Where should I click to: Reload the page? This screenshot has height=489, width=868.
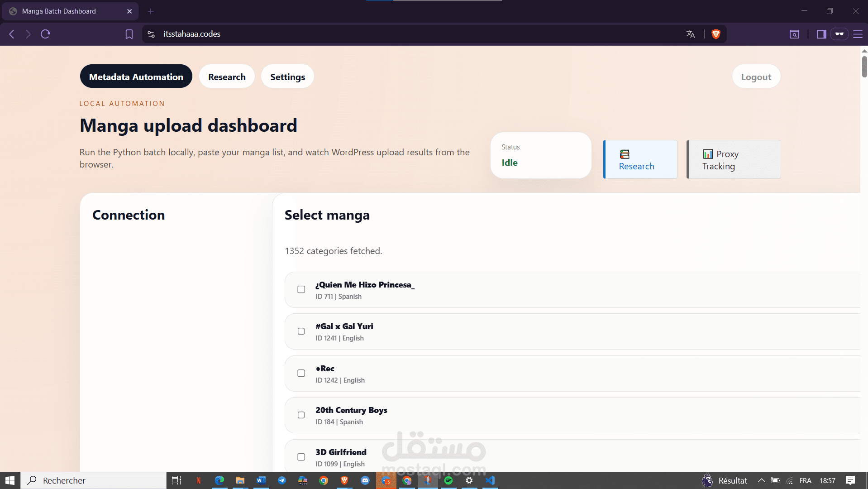pos(45,34)
